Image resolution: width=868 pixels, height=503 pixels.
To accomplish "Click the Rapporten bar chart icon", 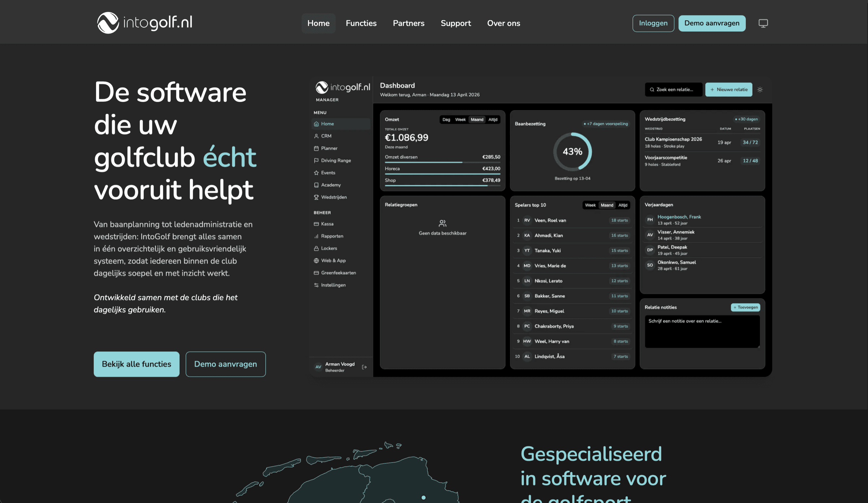I will pyautogui.click(x=316, y=236).
